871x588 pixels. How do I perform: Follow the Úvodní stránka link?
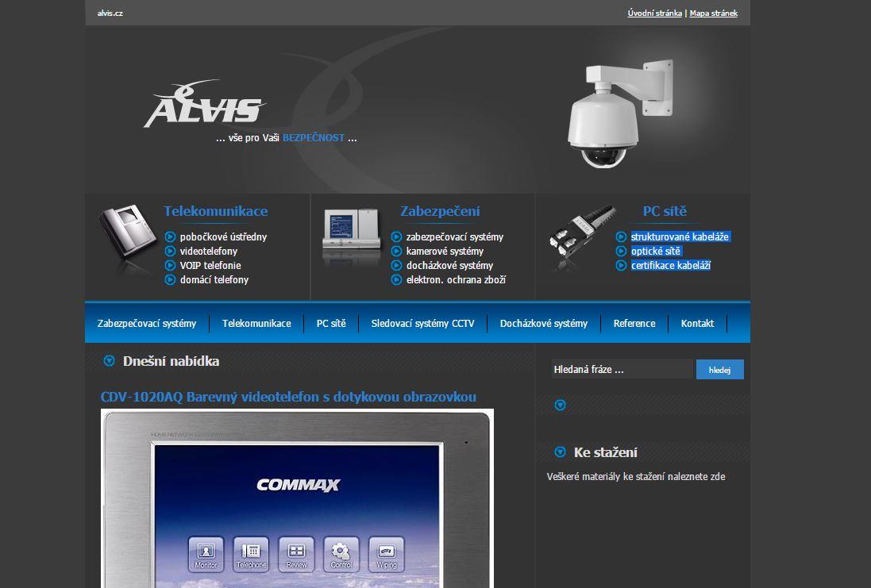[654, 13]
